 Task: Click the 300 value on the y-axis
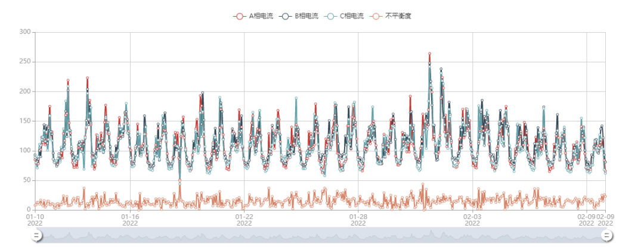24,32
